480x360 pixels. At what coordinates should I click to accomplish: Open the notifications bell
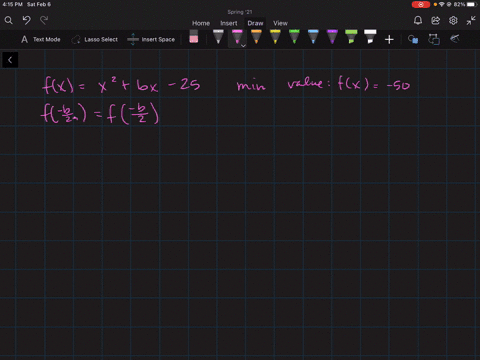418,21
